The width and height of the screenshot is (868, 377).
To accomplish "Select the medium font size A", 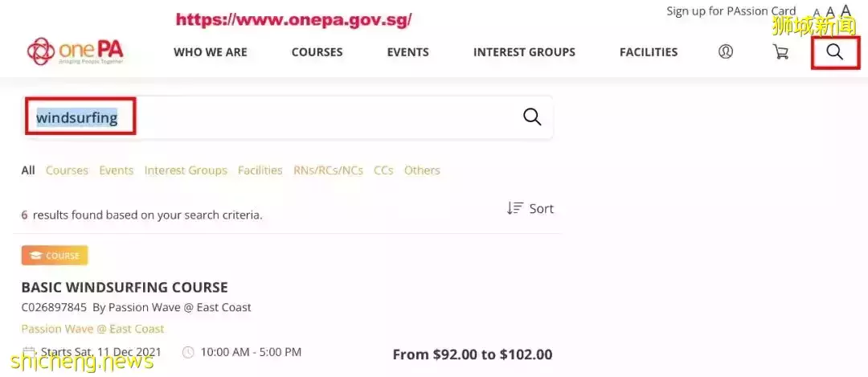I will (829, 11).
